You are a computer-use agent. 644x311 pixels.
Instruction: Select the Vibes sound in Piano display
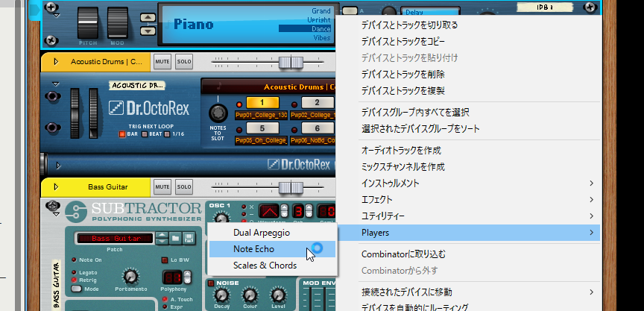pyautogui.click(x=321, y=38)
